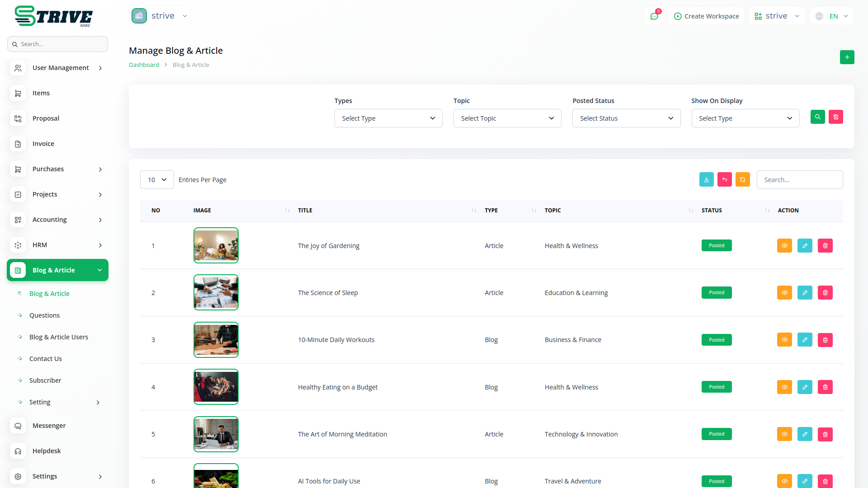Image resolution: width=868 pixels, height=488 pixels.
Task: Click the green add new blog button
Action: click(x=847, y=57)
